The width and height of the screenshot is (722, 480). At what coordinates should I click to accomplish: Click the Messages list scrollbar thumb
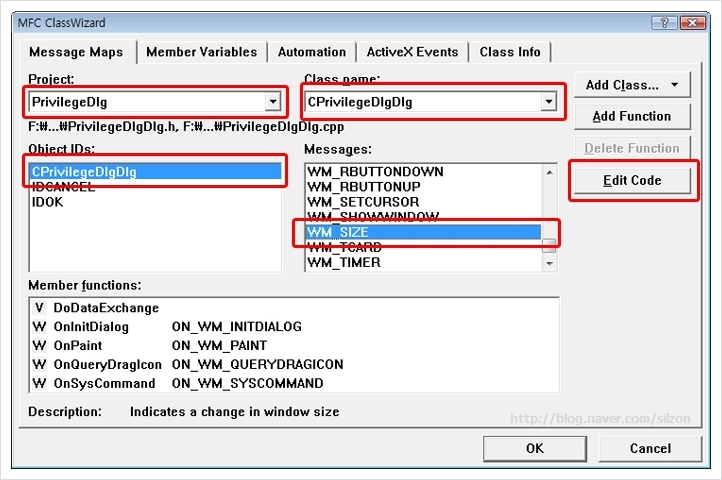[549, 246]
